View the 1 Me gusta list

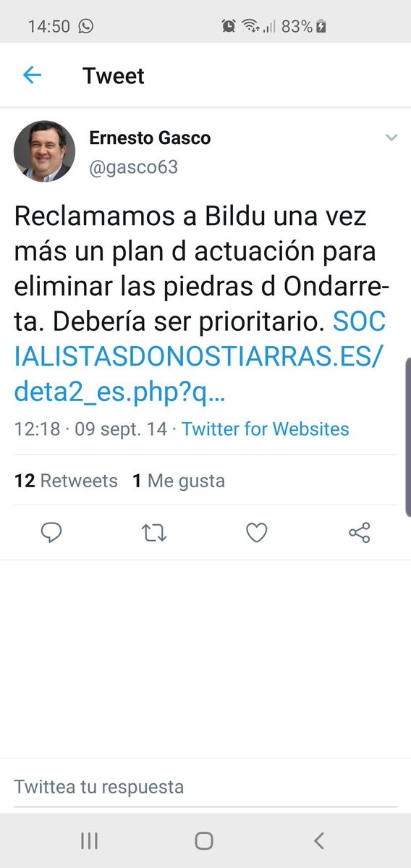[x=179, y=481]
